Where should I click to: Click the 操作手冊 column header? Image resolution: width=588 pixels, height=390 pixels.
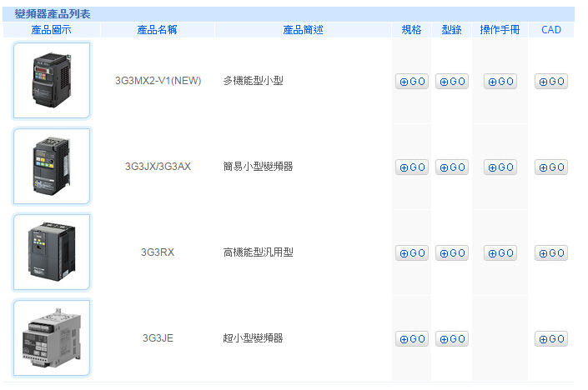[500, 30]
